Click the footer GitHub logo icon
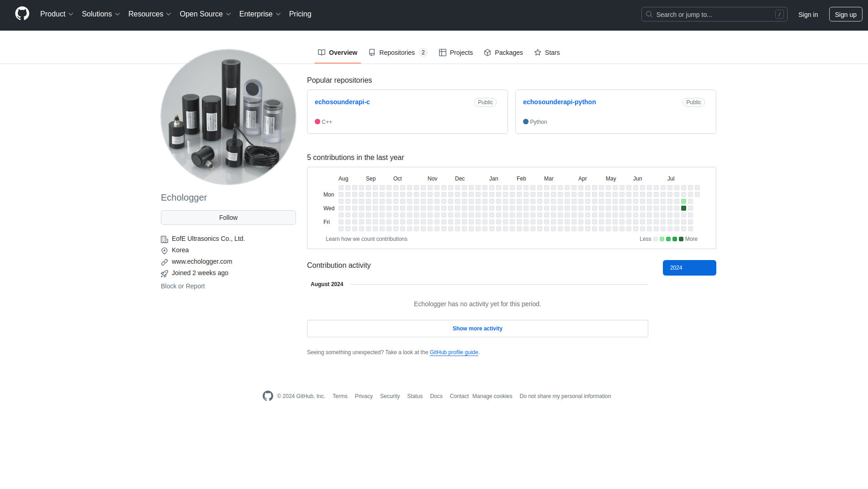Screen dimensions: 868x489 click(268, 396)
